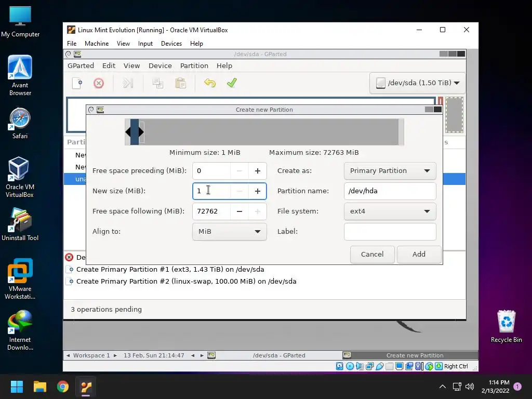Increase New size with plus button

point(258,191)
